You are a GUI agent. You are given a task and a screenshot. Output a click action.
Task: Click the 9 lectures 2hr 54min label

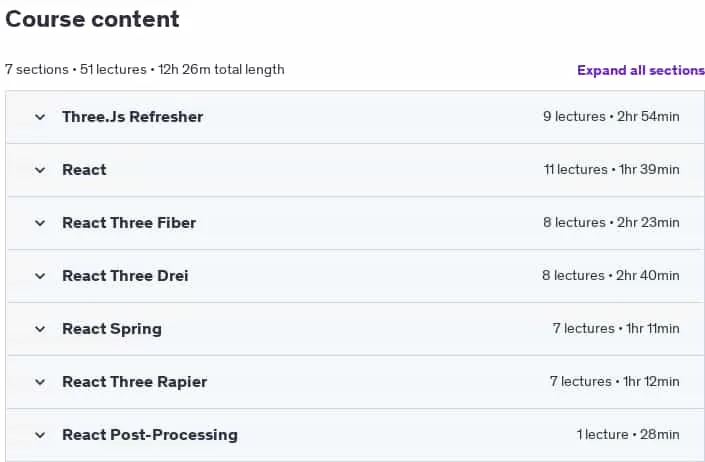click(611, 117)
